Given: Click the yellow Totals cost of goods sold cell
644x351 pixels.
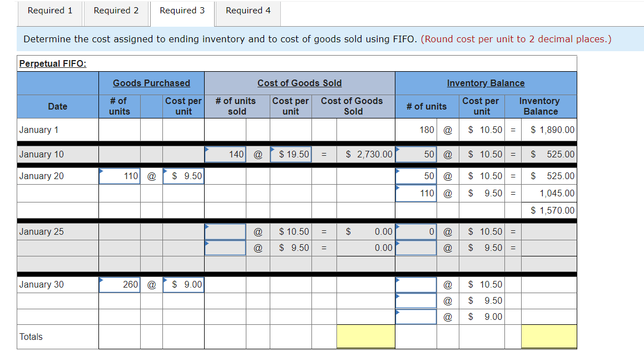Looking at the screenshot, I should tap(365, 337).
